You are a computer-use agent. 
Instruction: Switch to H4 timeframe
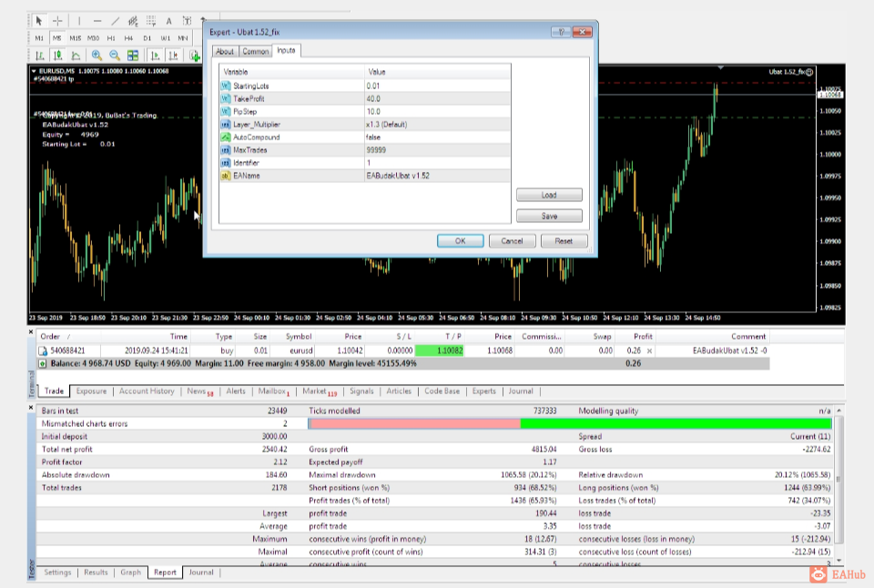click(x=128, y=38)
